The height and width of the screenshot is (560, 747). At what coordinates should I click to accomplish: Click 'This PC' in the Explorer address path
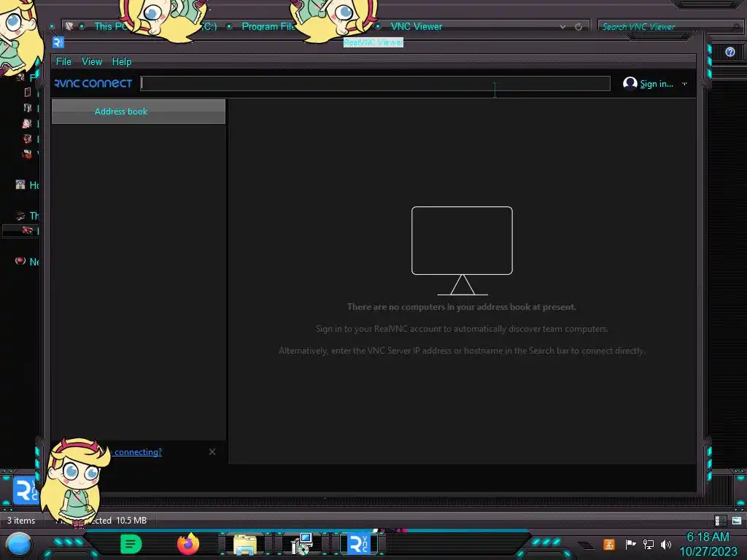pyautogui.click(x=111, y=27)
